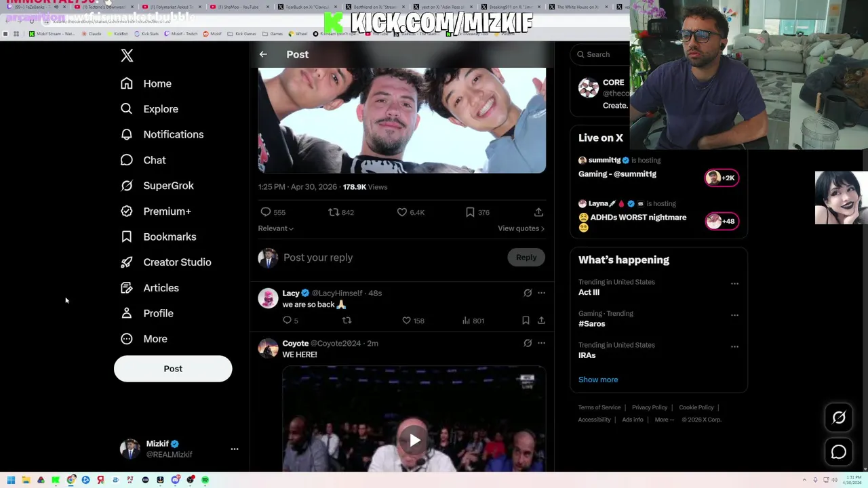Repost Lacy's reply
The width and height of the screenshot is (868, 488).
coord(347,321)
